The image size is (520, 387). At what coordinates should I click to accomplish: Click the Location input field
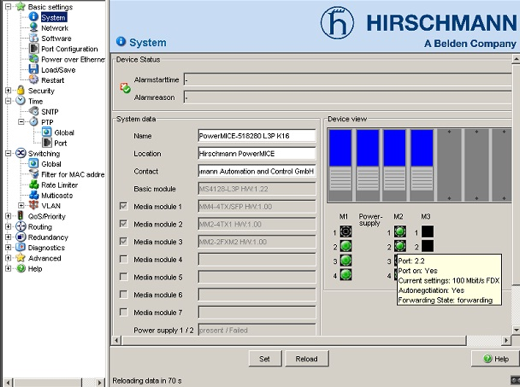257,153
